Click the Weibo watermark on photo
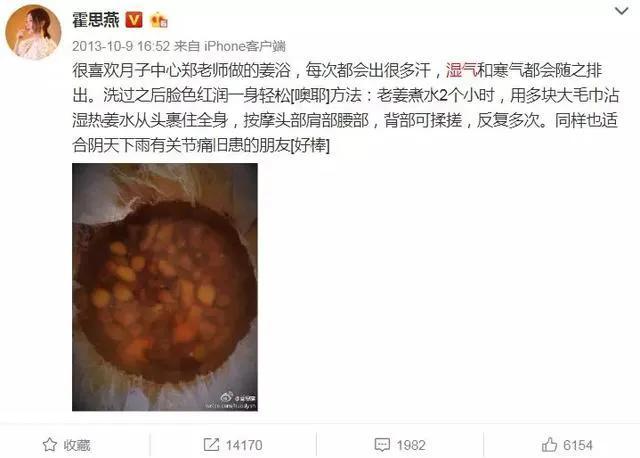Viewport: 640px width, 458px height. [231, 401]
